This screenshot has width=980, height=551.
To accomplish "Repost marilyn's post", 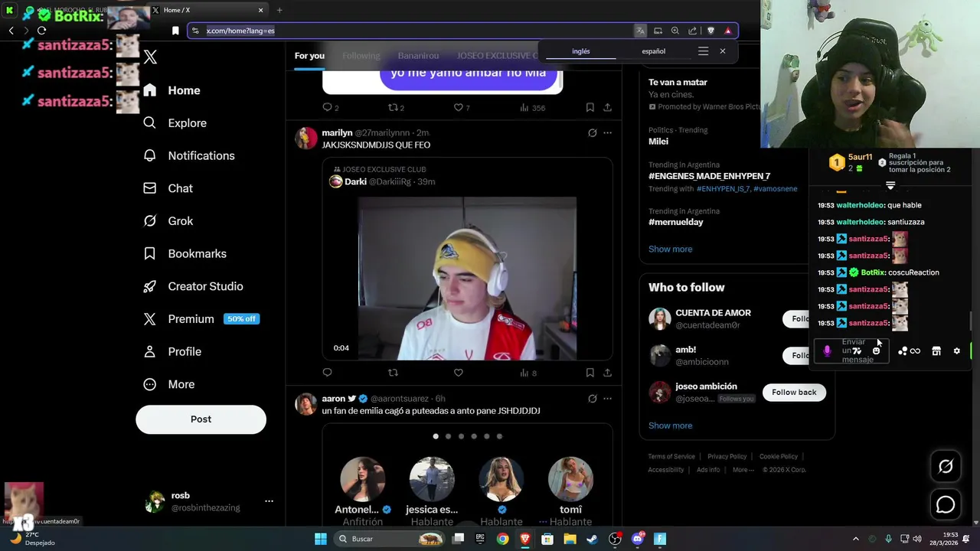I will [x=393, y=373].
